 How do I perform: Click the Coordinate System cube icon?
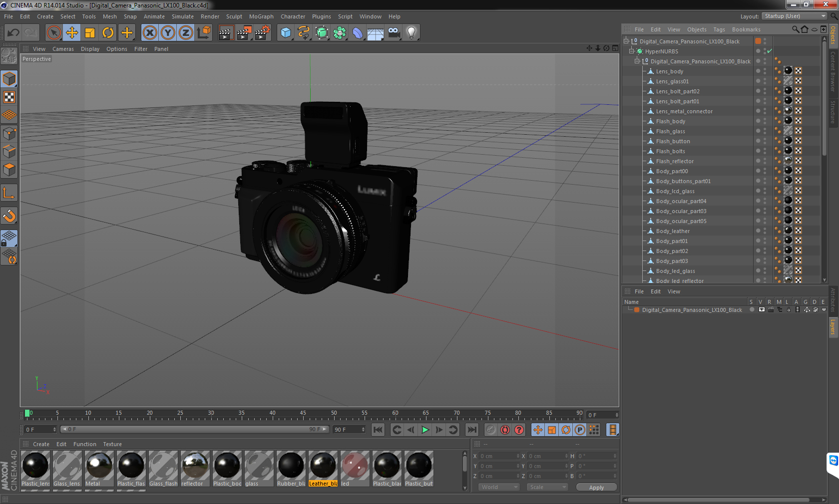204,33
